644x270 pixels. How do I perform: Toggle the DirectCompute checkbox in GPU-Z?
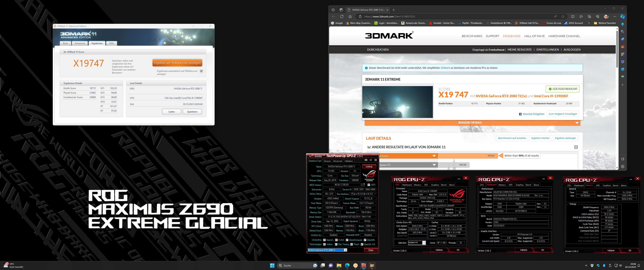[347, 240]
